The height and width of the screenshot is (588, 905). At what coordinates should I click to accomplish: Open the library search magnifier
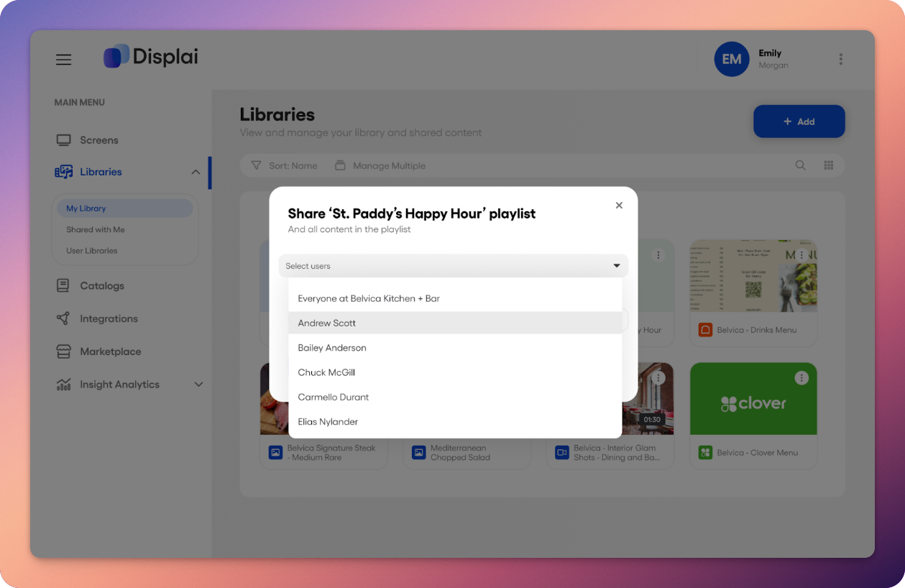[x=800, y=165]
